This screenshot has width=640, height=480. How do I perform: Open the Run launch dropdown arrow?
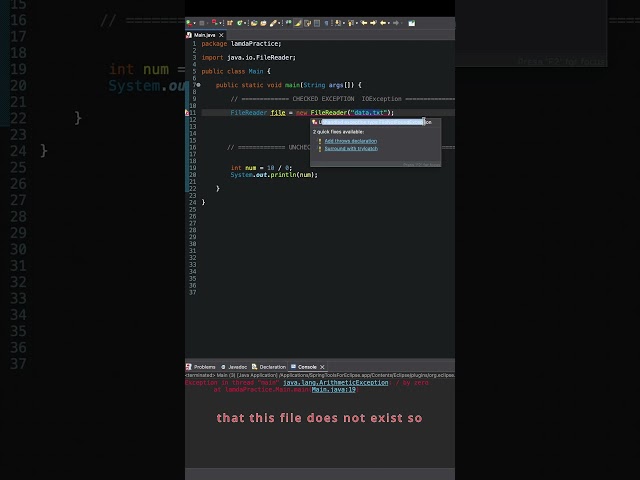coord(195,23)
